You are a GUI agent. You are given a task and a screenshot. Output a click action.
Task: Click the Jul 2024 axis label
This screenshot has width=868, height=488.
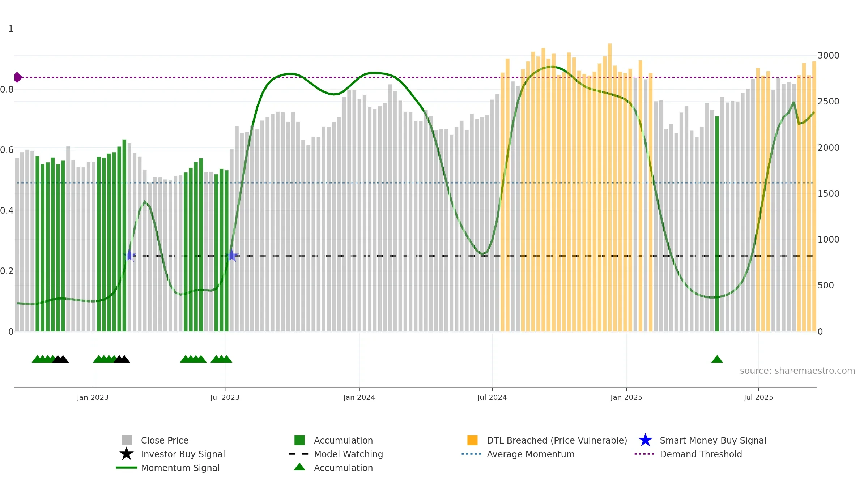(492, 398)
